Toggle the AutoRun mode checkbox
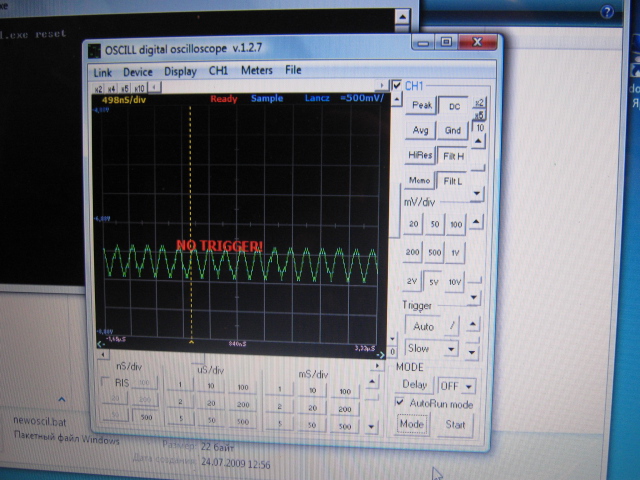This screenshot has height=480, width=640. pyautogui.click(x=399, y=402)
